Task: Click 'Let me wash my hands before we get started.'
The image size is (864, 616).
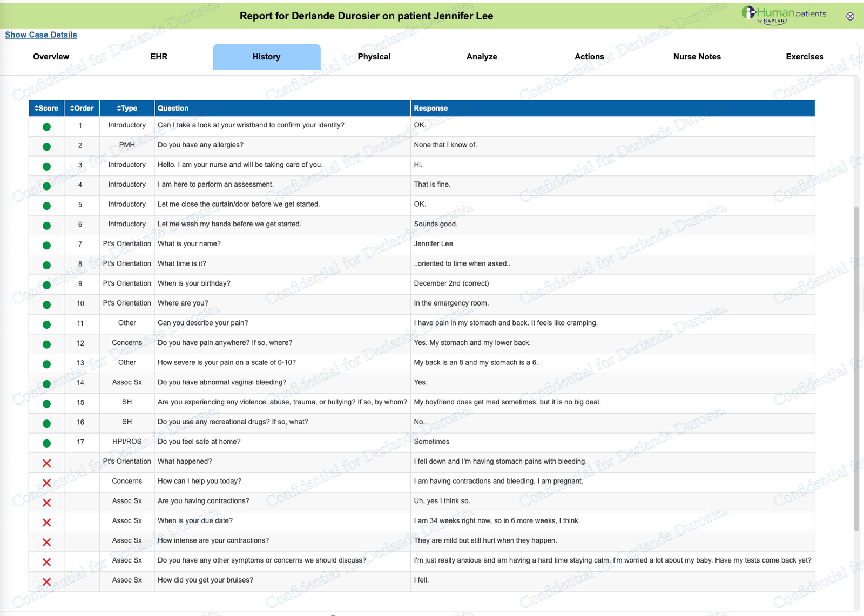Action: pyautogui.click(x=230, y=224)
